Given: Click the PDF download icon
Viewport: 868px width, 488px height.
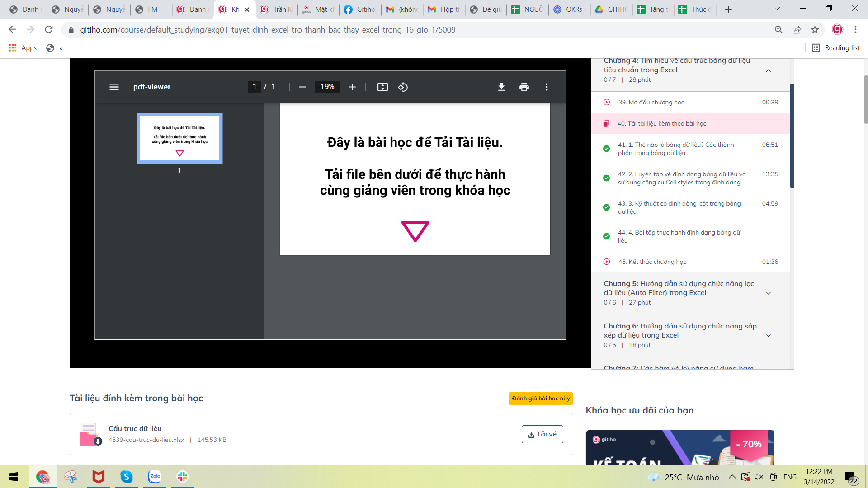Looking at the screenshot, I should (501, 87).
